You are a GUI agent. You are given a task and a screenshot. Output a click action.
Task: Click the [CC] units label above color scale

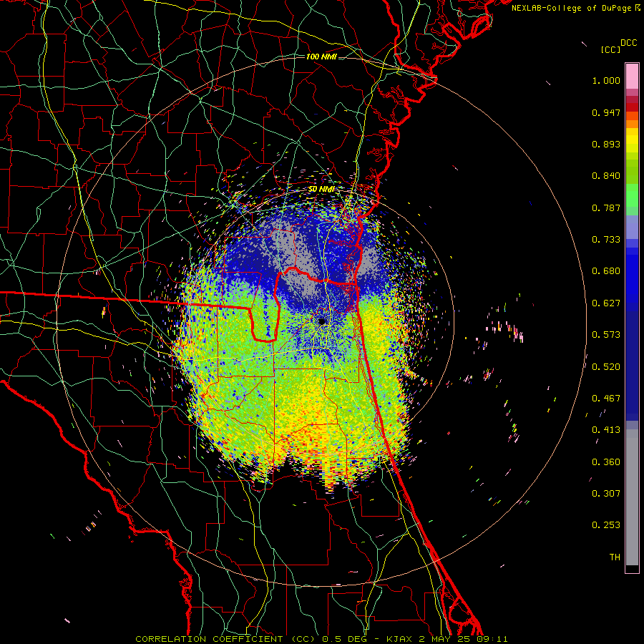point(611,49)
